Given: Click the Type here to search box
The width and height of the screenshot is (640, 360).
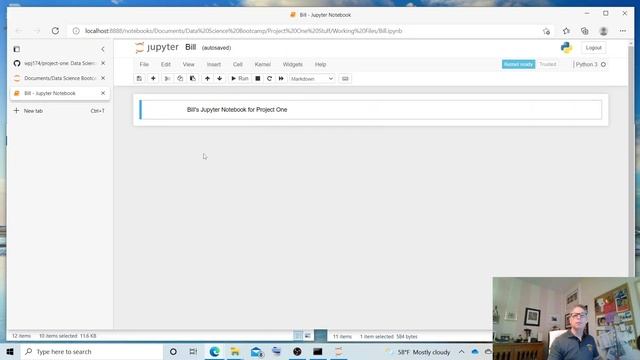Looking at the screenshot, I should coord(91,351).
